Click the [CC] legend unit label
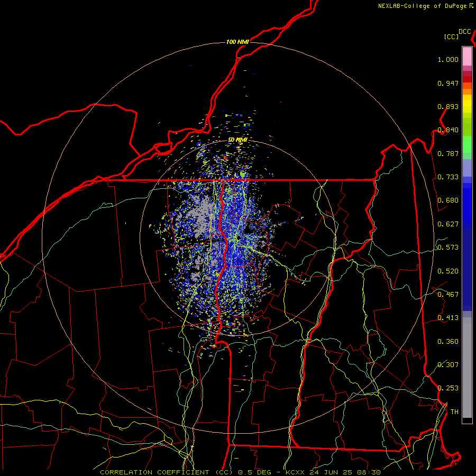Viewport: 476px width, 476px height. tap(451, 36)
